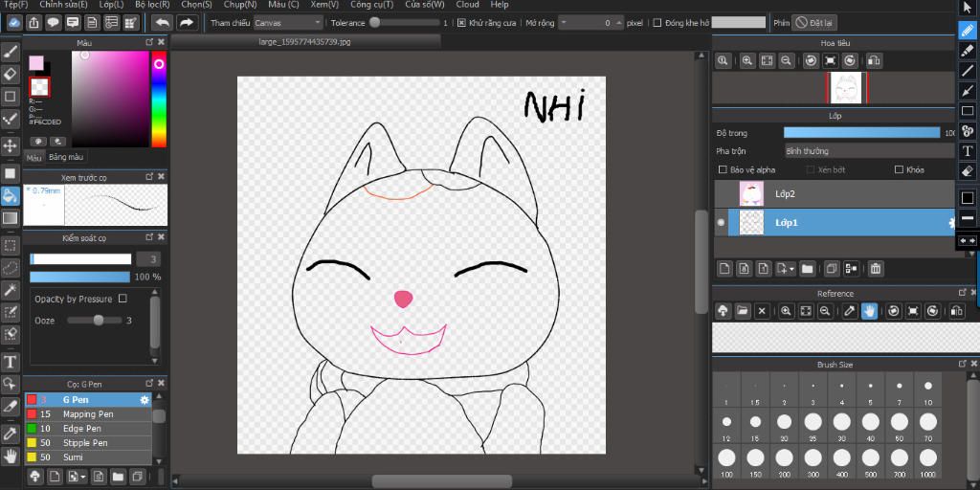Undock the Kiểm soát cọ panel

click(x=149, y=237)
